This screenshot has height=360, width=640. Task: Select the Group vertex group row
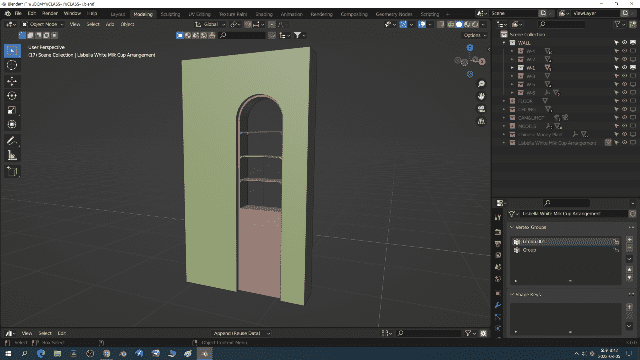click(x=567, y=250)
